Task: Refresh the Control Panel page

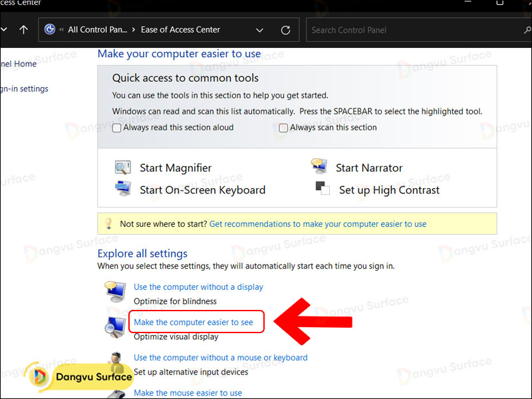Action: click(286, 30)
